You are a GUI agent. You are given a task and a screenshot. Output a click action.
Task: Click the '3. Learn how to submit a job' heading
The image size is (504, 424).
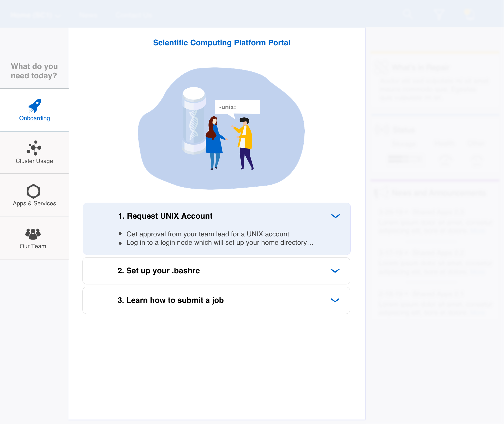pyautogui.click(x=171, y=300)
